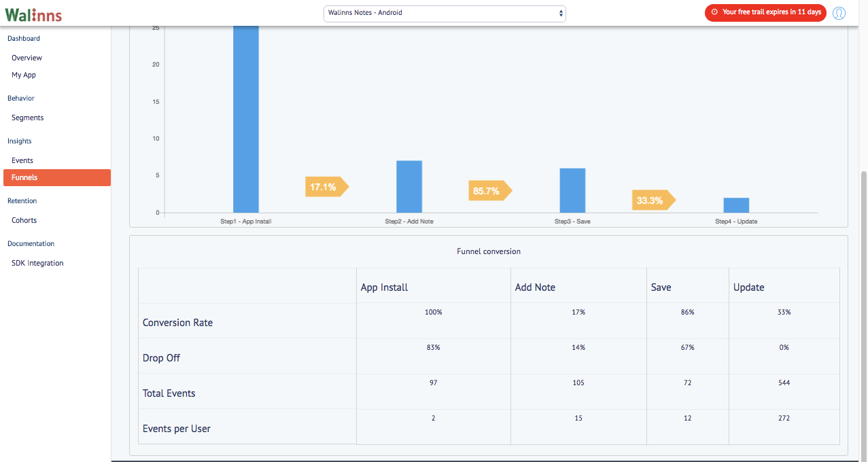Click the 17.1% conversion arrow
868x462 pixels.
click(x=327, y=187)
